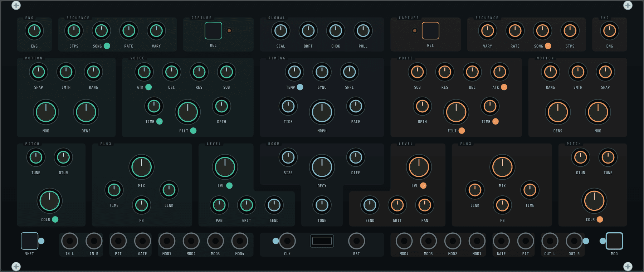Click the DIFF knob in Room

[356, 157]
